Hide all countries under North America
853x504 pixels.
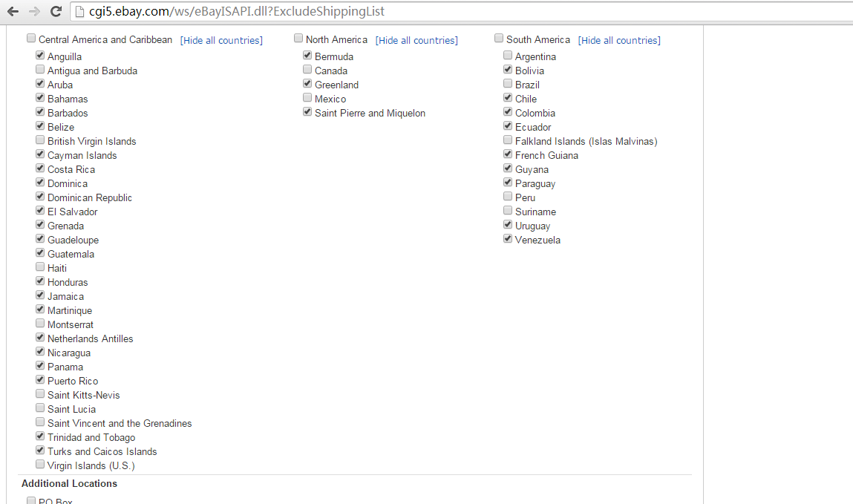(x=416, y=40)
